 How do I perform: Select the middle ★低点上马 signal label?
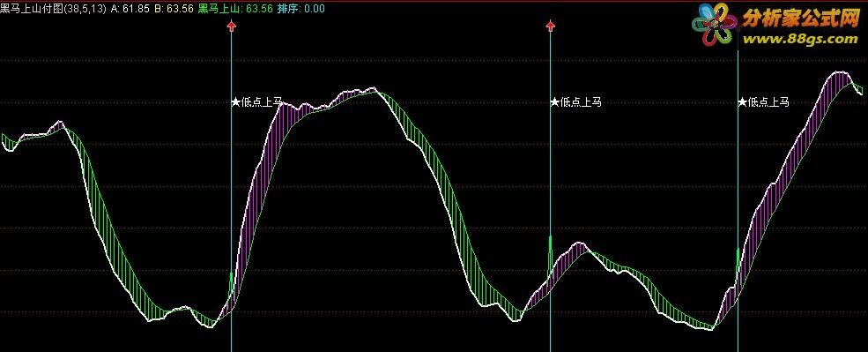(575, 102)
